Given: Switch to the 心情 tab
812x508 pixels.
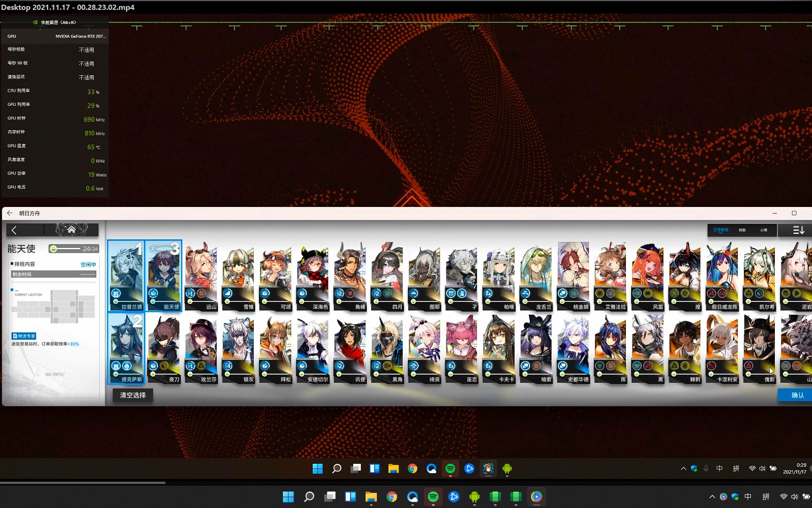Looking at the screenshot, I should point(764,230).
